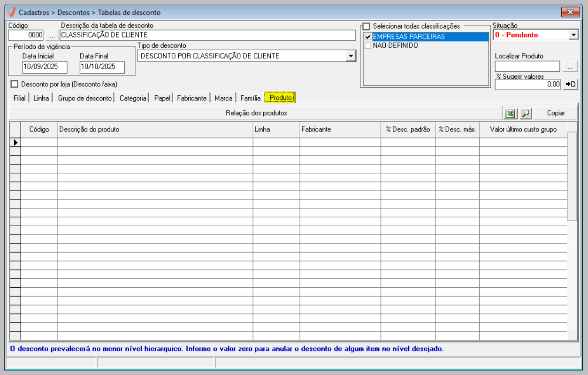This screenshot has height=375, width=588.
Task: Click the apply suggested values arrow icon
Action: 570,84
